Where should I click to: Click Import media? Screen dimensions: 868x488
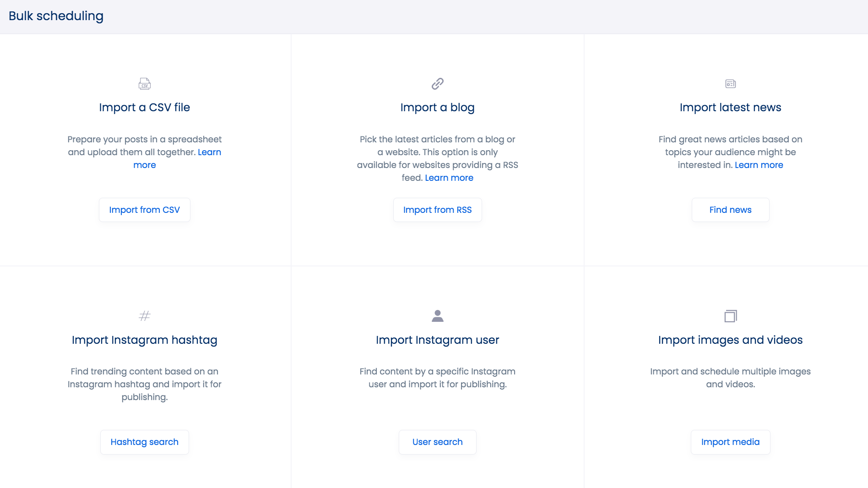tap(730, 442)
